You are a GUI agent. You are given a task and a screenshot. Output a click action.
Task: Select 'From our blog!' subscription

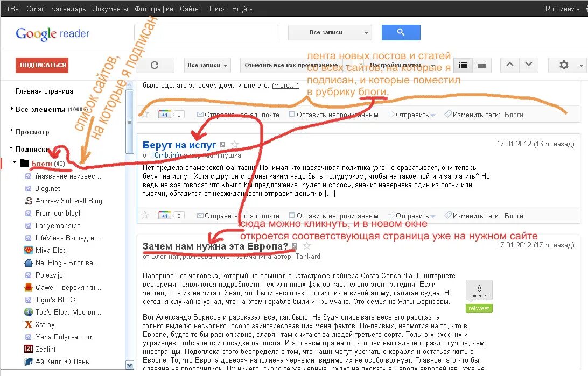(x=58, y=213)
